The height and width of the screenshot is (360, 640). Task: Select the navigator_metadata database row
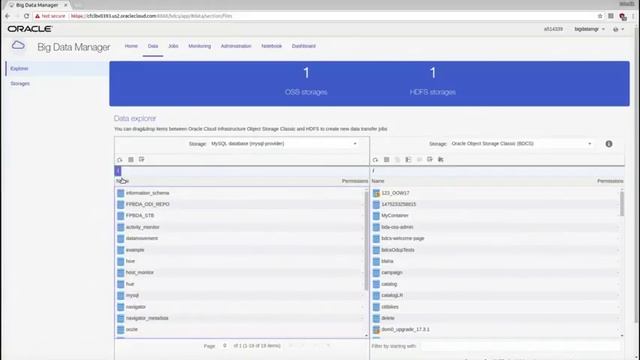coord(239,318)
